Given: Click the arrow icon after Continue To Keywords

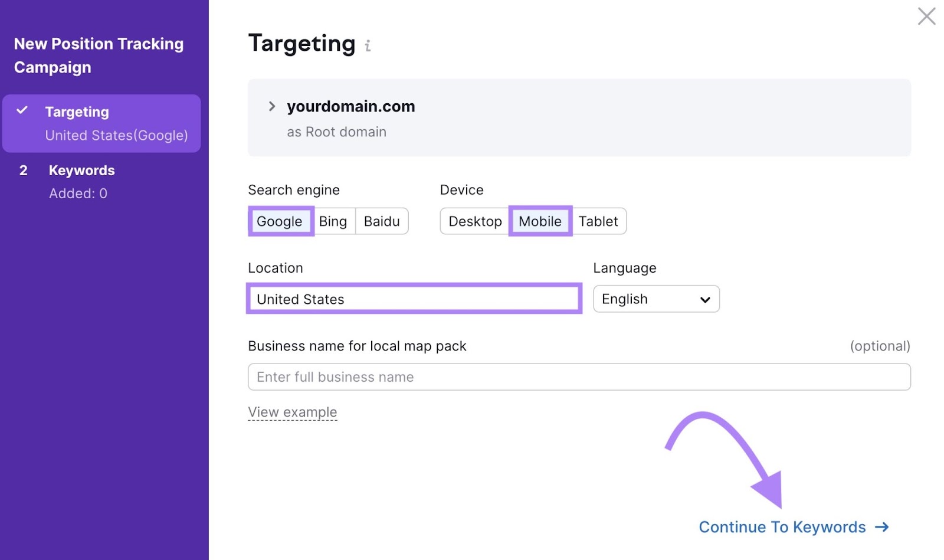Looking at the screenshot, I should (x=882, y=527).
